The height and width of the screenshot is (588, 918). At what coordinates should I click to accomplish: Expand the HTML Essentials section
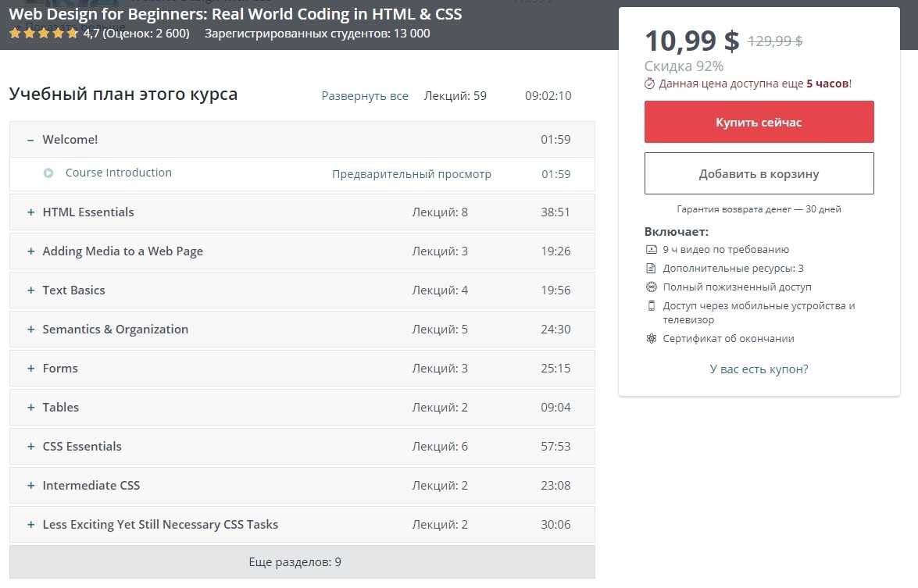click(x=31, y=212)
